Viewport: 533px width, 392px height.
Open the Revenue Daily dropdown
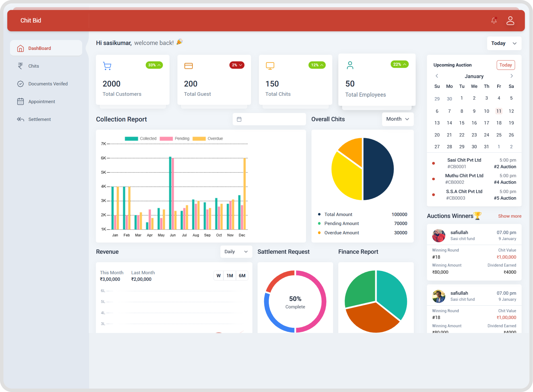coord(236,251)
